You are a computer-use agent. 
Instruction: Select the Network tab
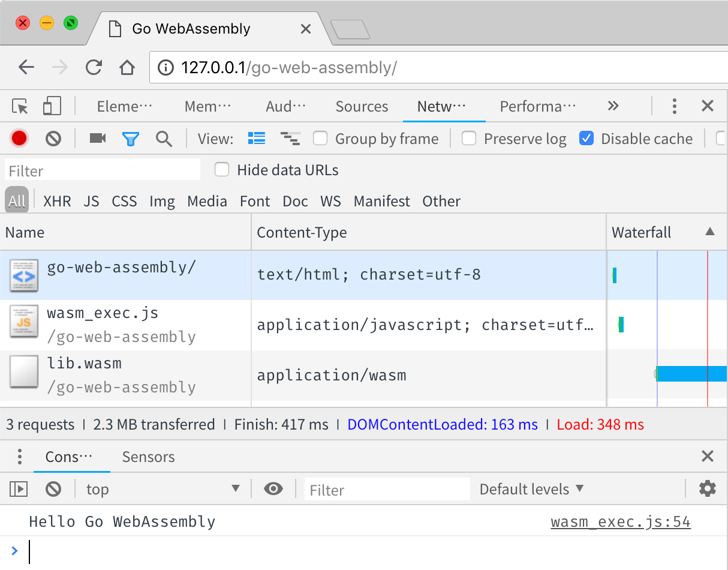coord(441,107)
